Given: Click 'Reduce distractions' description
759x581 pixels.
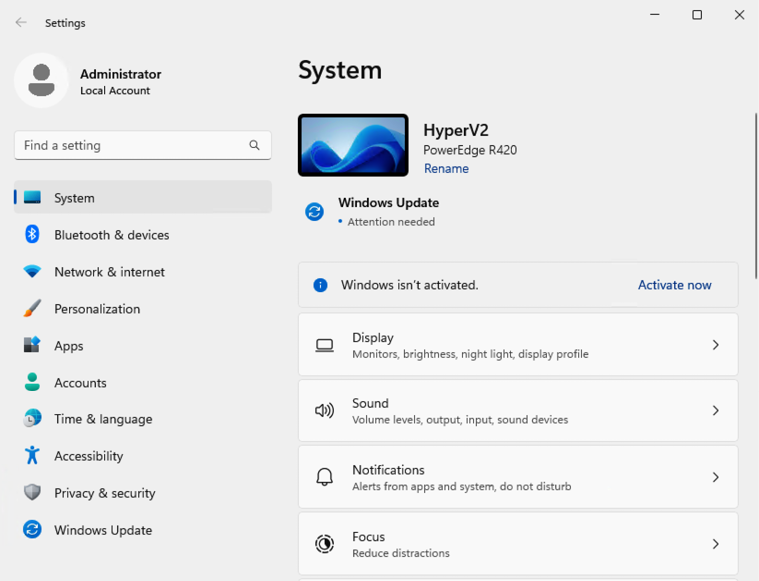Looking at the screenshot, I should coord(401,553).
